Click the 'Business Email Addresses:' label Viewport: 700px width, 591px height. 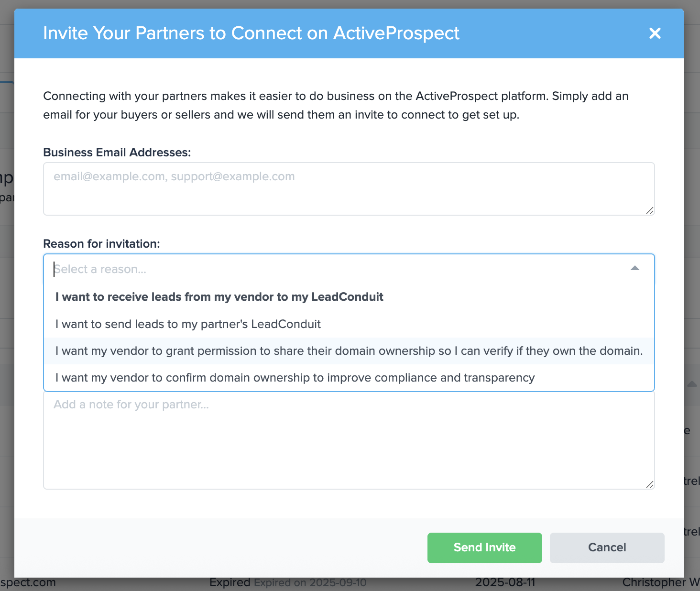pos(117,153)
